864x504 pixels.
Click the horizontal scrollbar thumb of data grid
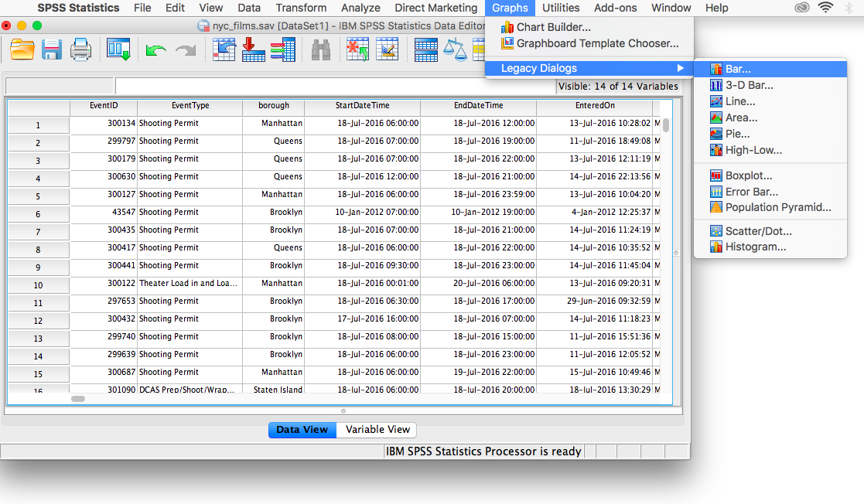pos(78,399)
